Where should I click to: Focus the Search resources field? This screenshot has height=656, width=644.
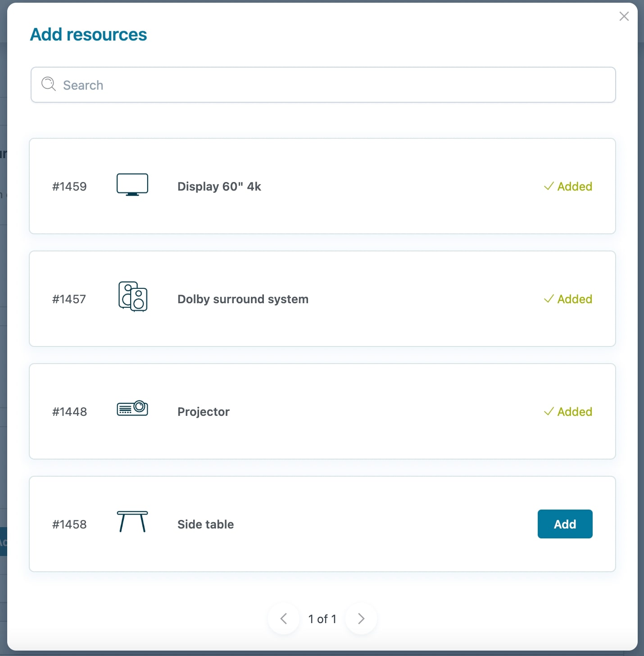(x=323, y=85)
